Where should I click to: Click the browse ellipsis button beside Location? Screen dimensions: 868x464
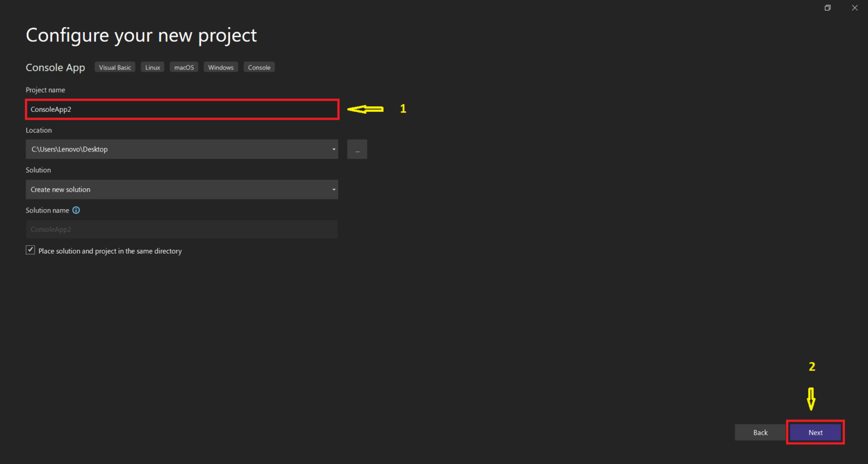(x=357, y=149)
